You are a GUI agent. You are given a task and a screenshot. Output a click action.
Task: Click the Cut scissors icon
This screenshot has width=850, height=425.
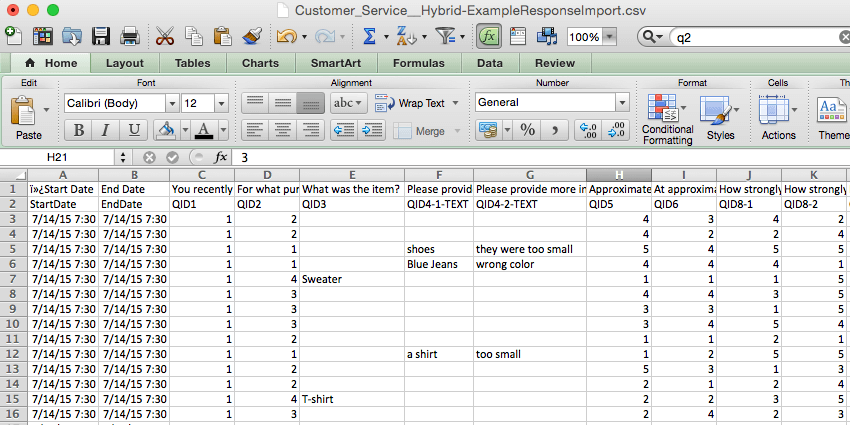pos(166,37)
